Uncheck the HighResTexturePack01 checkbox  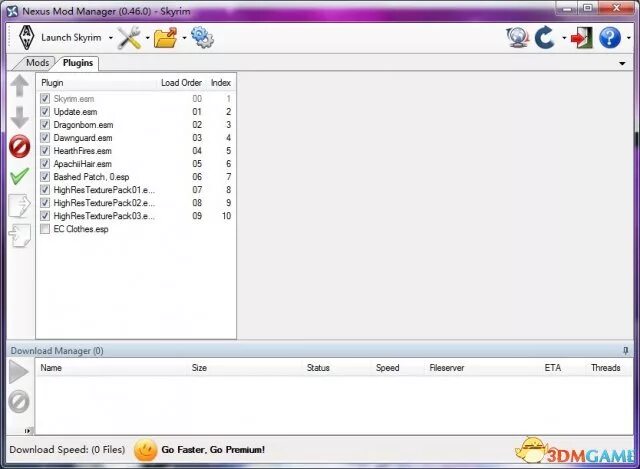tap(45, 190)
